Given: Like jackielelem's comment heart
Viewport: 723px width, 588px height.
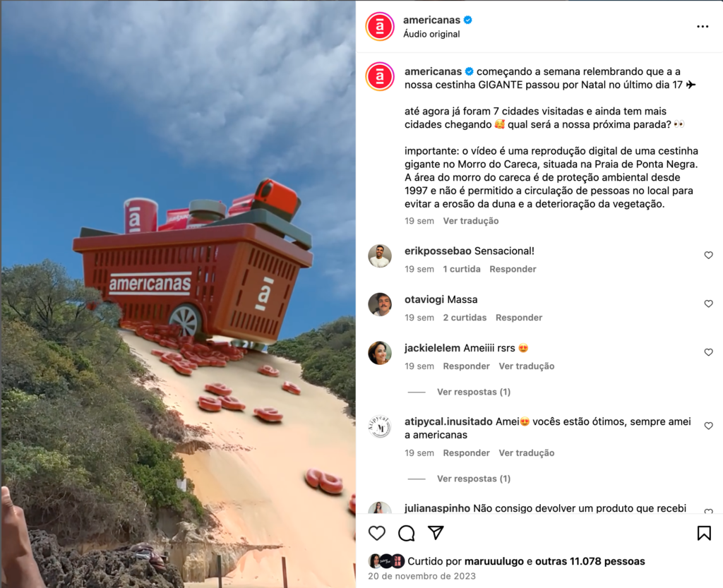Looking at the screenshot, I should (x=709, y=352).
